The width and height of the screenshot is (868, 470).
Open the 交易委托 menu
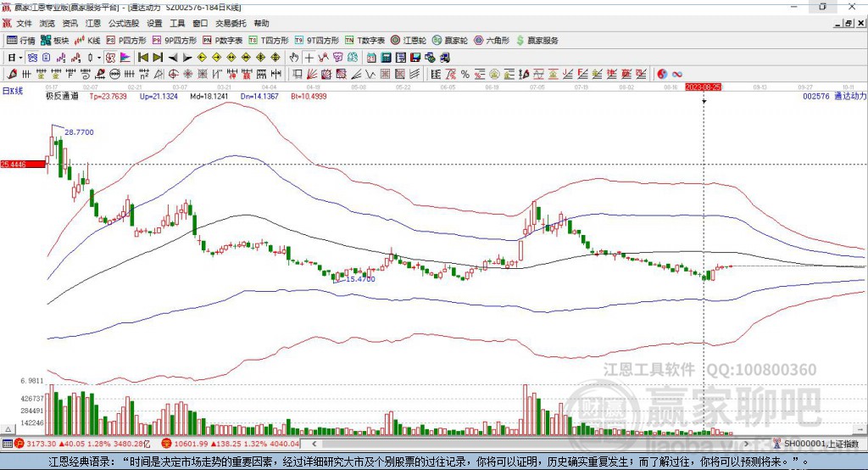(x=231, y=23)
